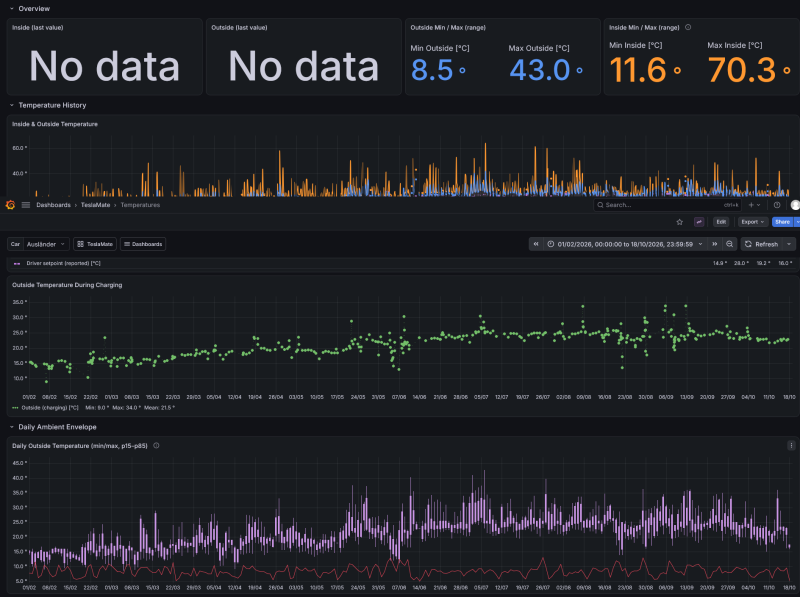Click the Inside & Outside Temperature panel title
800x597 pixels.
pos(55,124)
